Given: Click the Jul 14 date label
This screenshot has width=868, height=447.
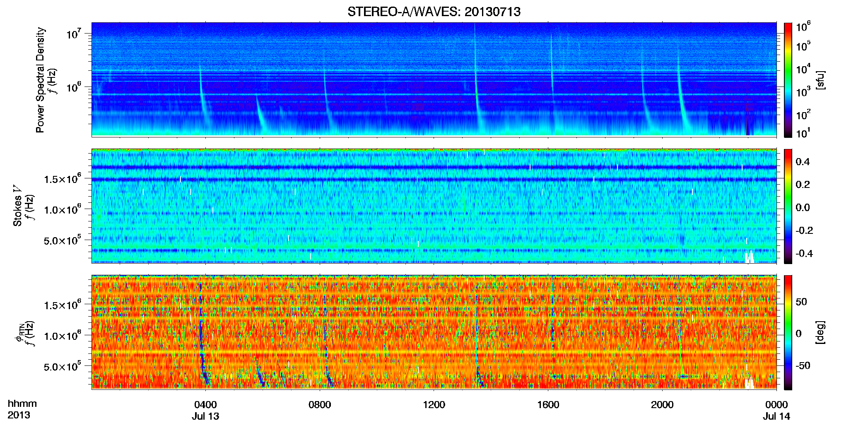Looking at the screenshot, I should (776, 416).
